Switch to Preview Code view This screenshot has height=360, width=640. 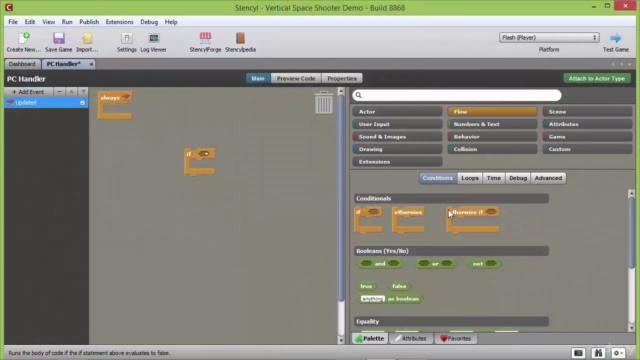[296, 78]
